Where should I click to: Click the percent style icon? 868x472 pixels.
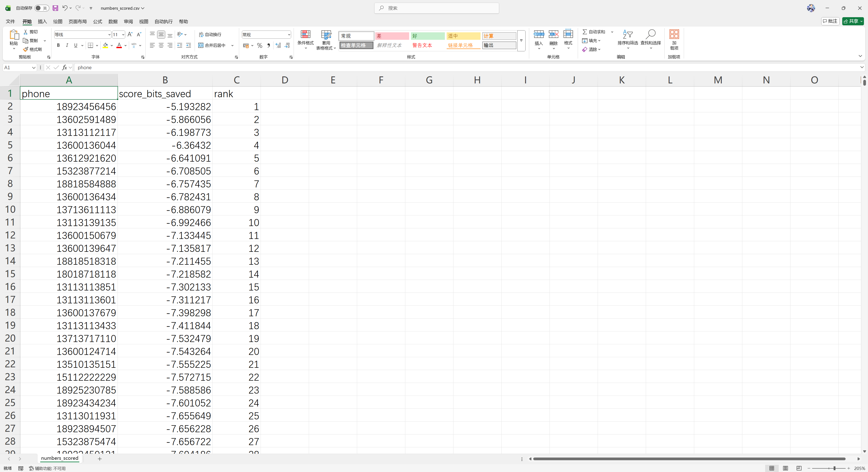point(259,45)
